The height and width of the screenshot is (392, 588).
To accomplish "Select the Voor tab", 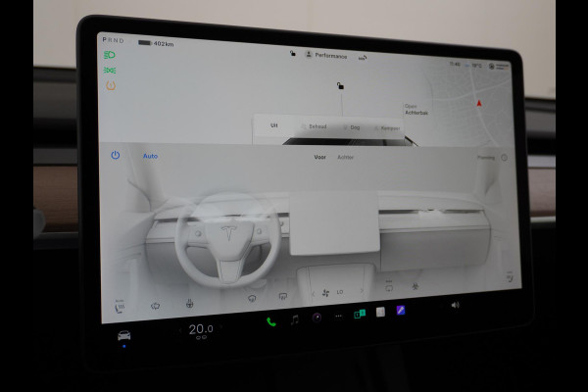I will (x=319, y=157).
